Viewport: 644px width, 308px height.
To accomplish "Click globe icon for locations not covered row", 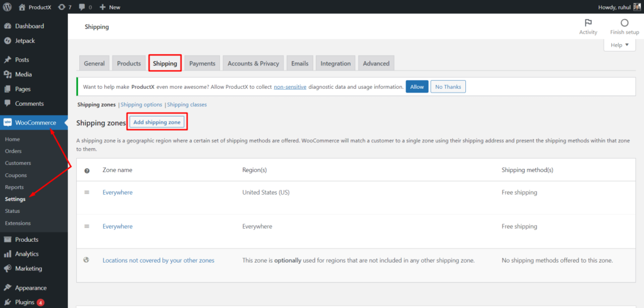I will (x=86, y=260).
